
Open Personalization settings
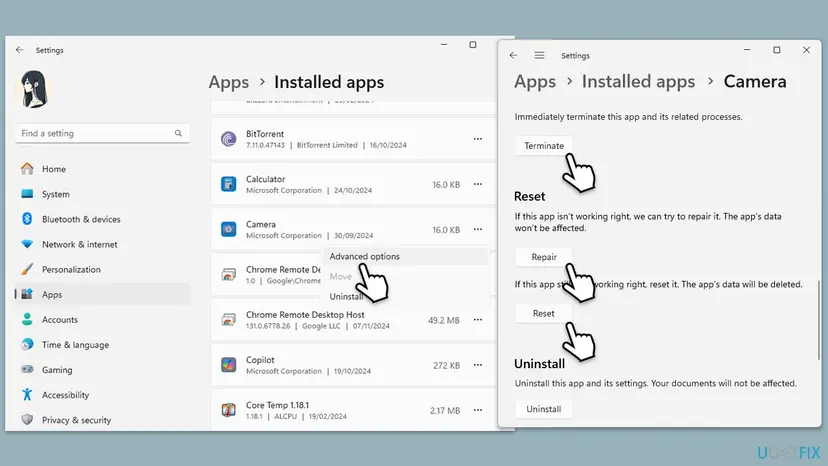coord(102,269)
